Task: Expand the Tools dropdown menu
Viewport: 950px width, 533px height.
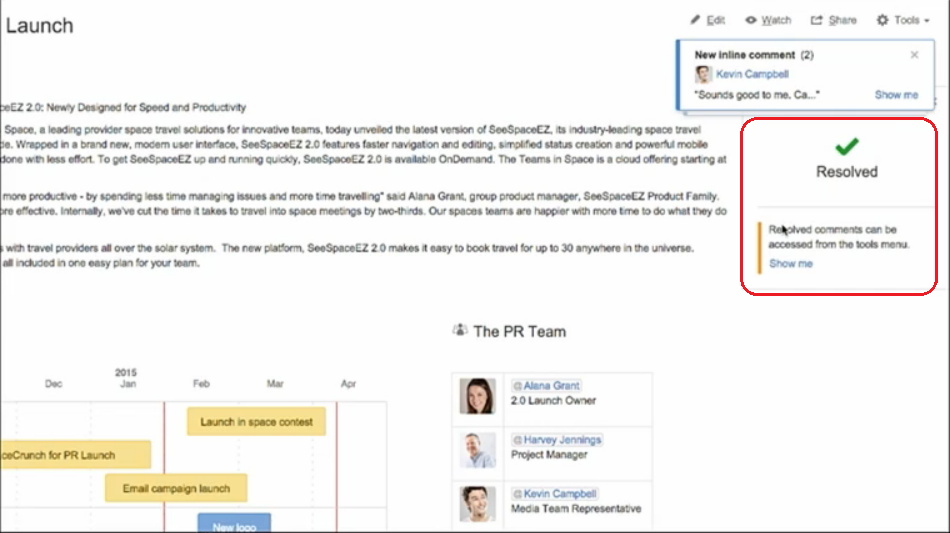Action: tap(911, 20)
